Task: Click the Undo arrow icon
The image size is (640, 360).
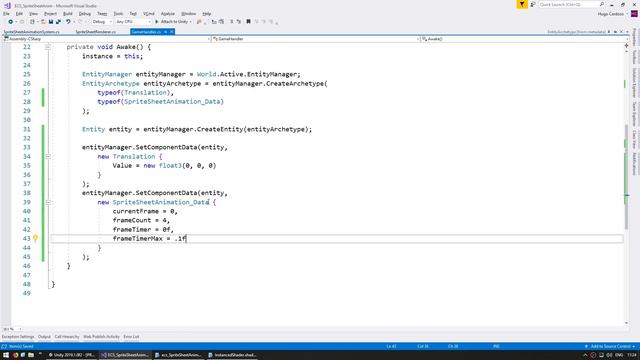Action: pyautogui.click(x=68, y=22)
